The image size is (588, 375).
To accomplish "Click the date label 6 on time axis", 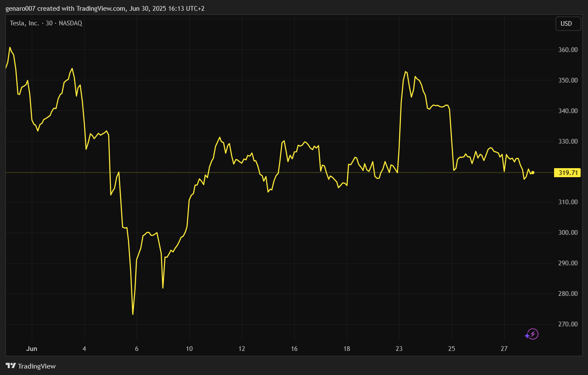I will [x=137, y=348].
